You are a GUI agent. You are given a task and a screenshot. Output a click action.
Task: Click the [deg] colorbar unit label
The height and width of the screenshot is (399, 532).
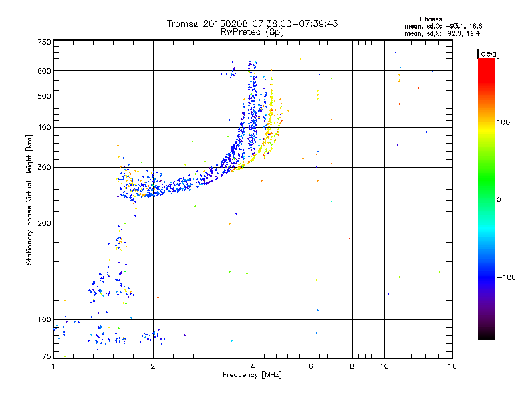488,53
